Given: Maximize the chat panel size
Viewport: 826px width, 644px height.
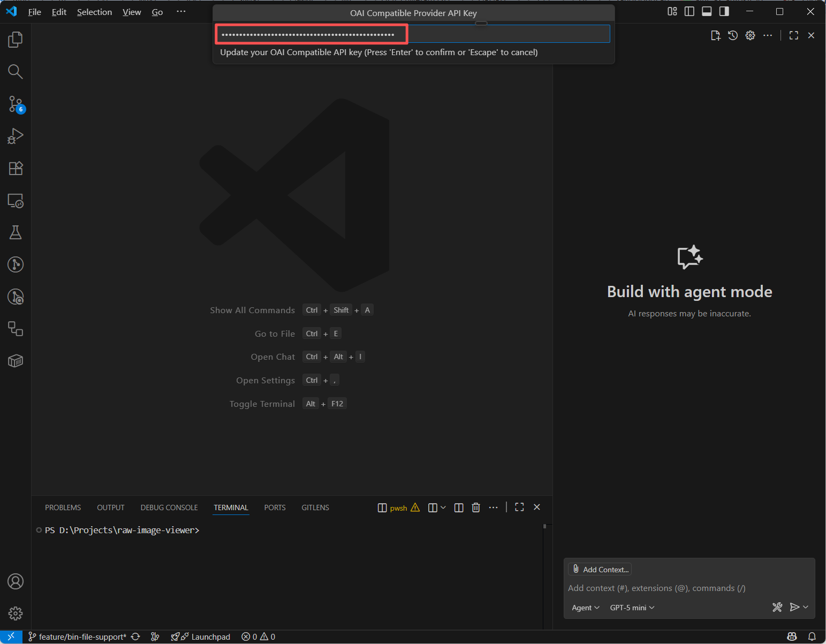Looking at the screenshot, I should coord(794,35).
